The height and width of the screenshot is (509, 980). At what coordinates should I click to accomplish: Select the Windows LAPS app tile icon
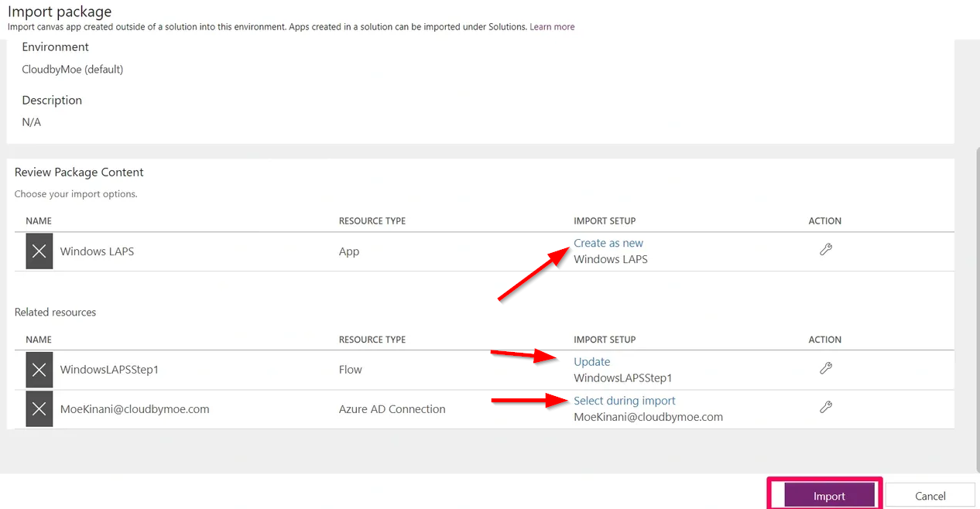[x=39, y=251]
